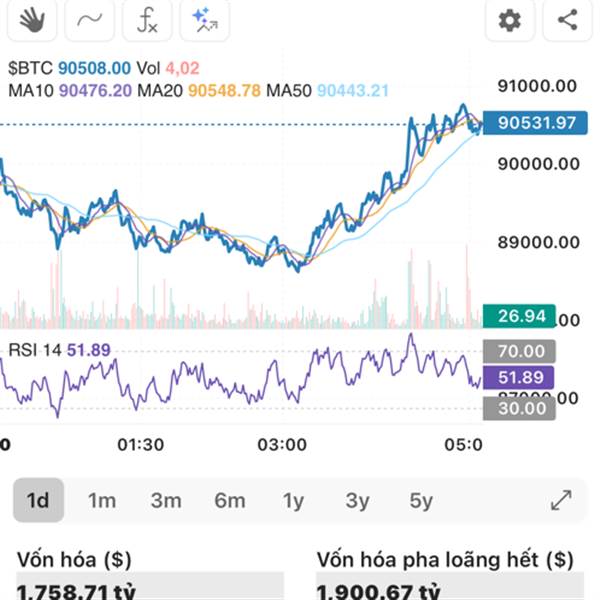Select the 1d time range
Screen dimensions: 600x600
pyautogui.click(x=38, y=500)
